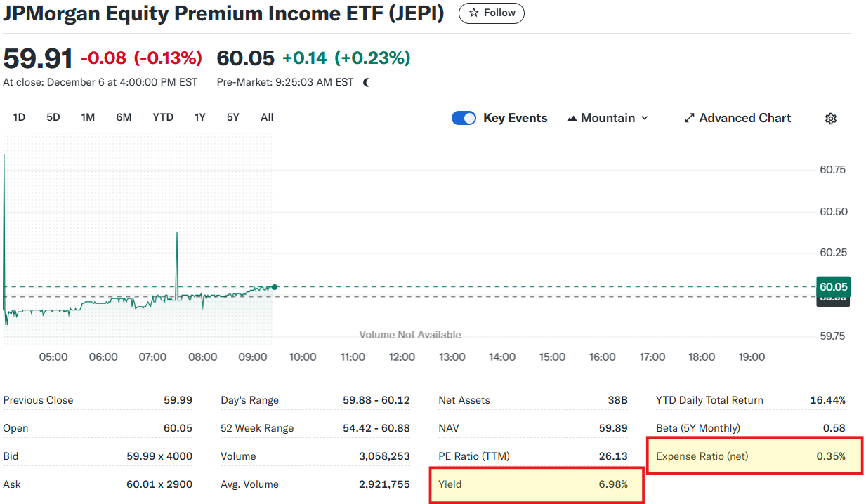Click Beta (5Y Monthly) value 0.58
This screenshot has width=866, height=504.
pos(834,428)
